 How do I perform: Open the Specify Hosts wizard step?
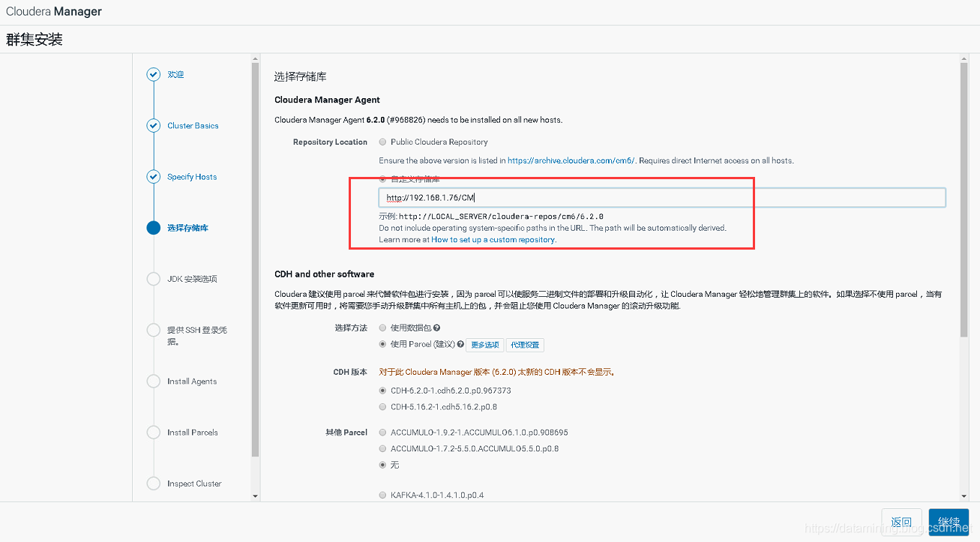coord(192,177)
